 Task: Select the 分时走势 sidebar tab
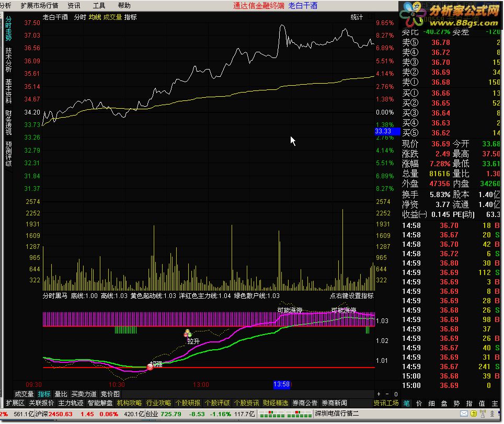tap(8, 29)
